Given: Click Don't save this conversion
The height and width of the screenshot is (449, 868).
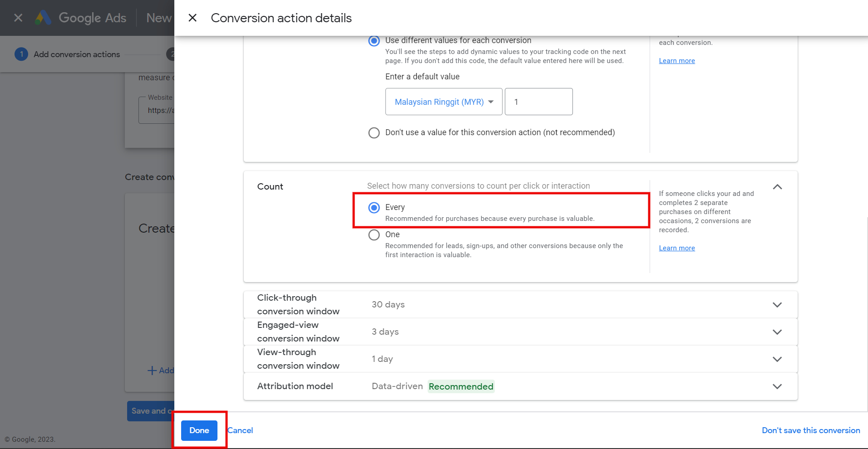Looking at the screenshot, I should click(811, 430).
